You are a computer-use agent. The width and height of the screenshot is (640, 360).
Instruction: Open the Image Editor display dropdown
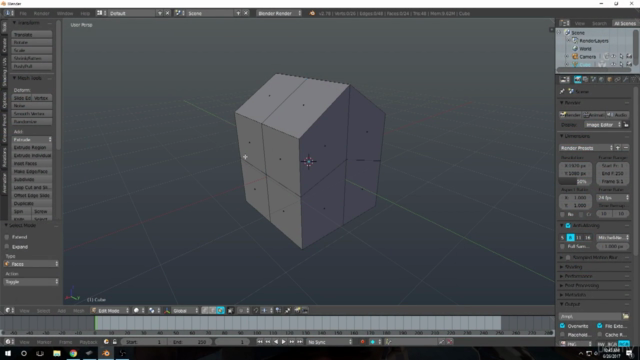coord(602,124)
